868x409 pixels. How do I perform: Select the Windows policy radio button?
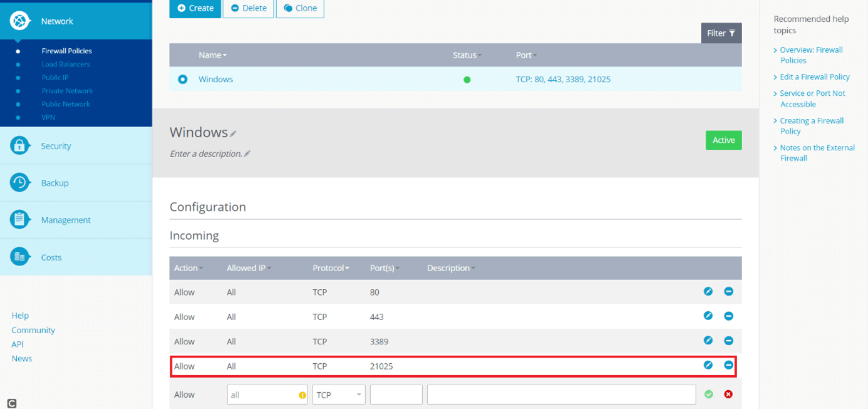182,79
